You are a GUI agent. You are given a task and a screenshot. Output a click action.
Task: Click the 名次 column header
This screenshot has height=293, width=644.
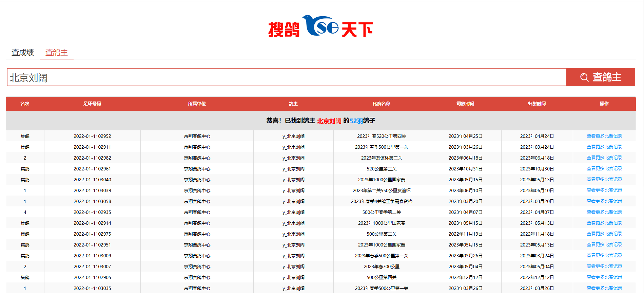coord(25,104)
